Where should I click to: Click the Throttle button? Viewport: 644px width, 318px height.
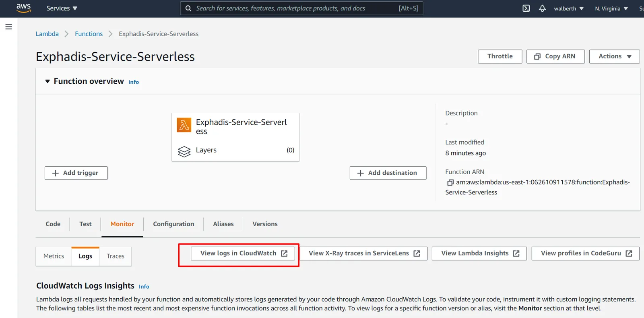point(500,56)
